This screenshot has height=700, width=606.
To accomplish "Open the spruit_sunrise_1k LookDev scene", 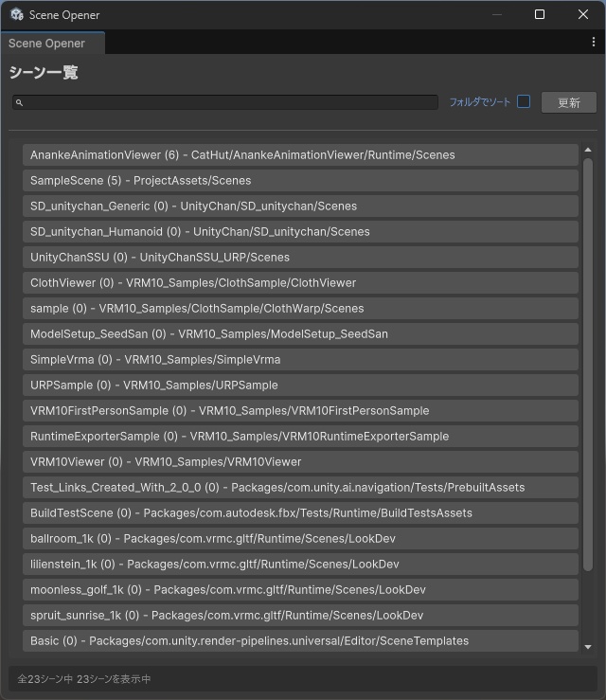I will (300, 616).
